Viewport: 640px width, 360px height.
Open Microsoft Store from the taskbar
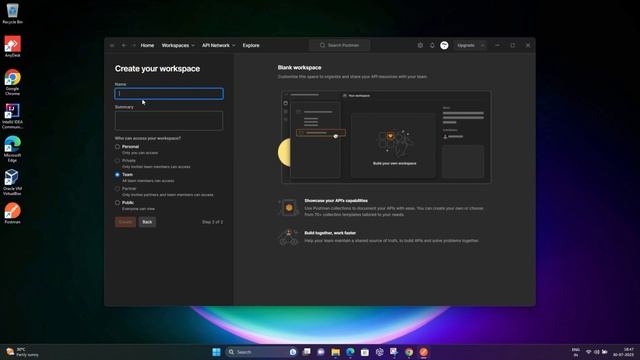click(365, 352)
